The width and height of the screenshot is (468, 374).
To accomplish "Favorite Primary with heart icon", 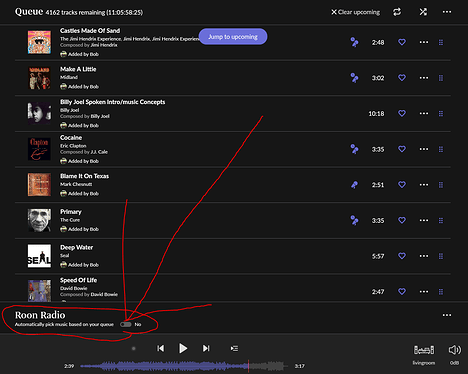I will click(402, 220).
